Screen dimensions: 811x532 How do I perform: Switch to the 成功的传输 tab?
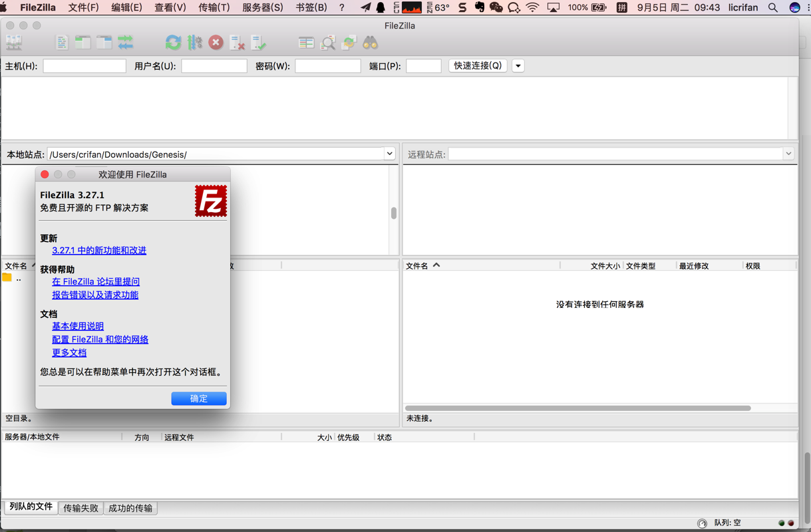pyautogui.click(x=130, y=508)
